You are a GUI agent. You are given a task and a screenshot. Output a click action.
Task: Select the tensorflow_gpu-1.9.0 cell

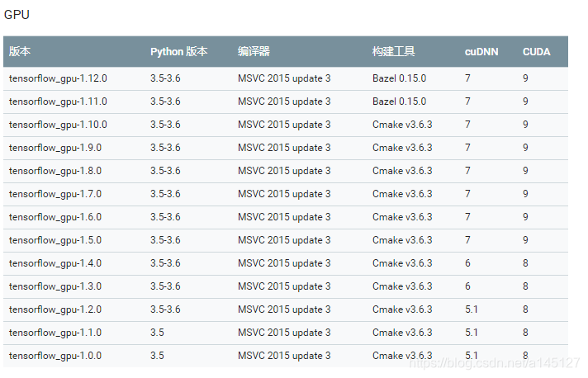tap(55, 148)
